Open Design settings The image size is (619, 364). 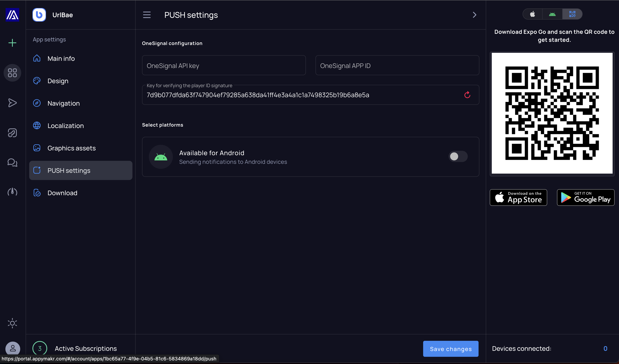[81, 81]
